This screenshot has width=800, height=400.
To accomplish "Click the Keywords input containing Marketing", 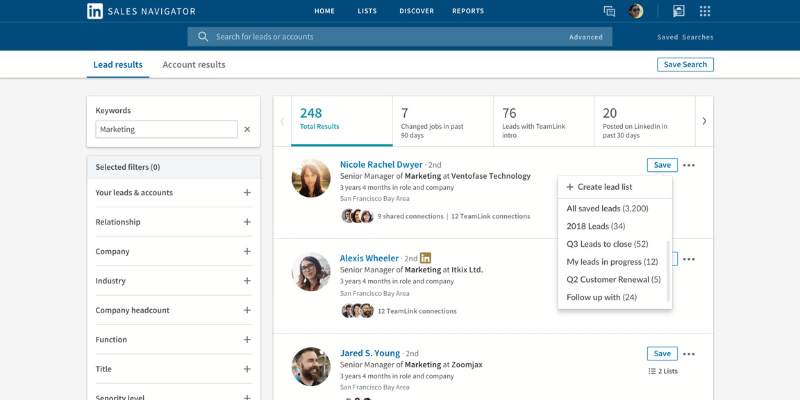I will (x=166, y=129).
